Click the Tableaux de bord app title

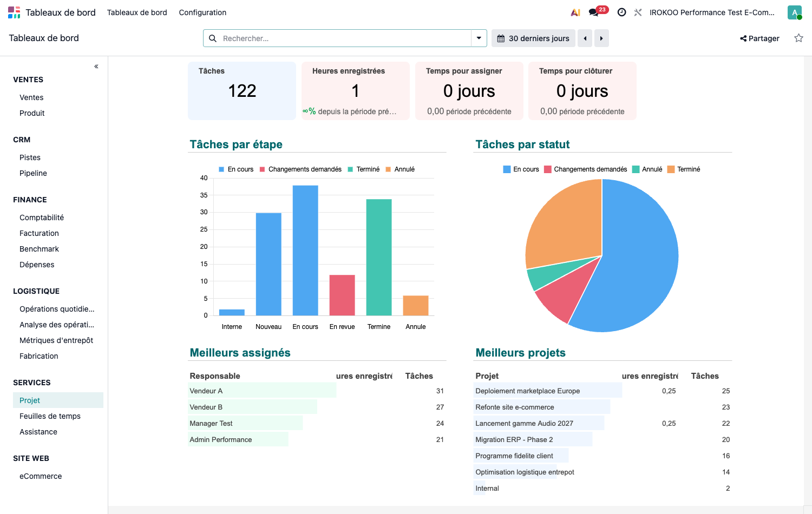point(61,12)
